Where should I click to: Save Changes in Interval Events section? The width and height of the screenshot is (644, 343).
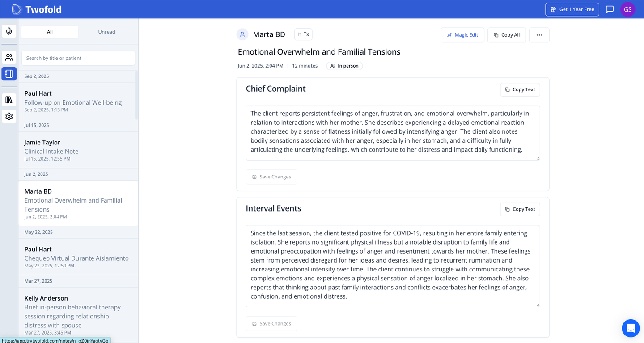coord(271,323)
